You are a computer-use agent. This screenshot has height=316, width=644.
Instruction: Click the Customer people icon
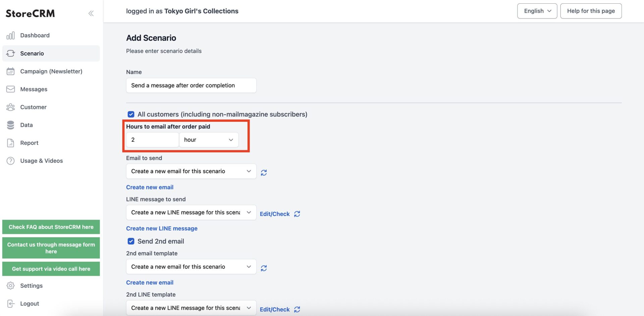point(11,107)
